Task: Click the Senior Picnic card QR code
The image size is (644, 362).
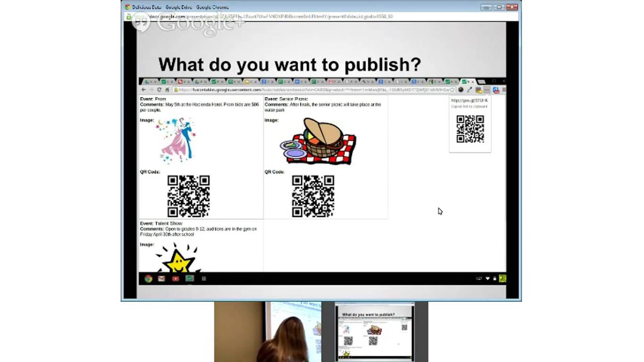Action: pyautogui.click(x=313, y=196)
